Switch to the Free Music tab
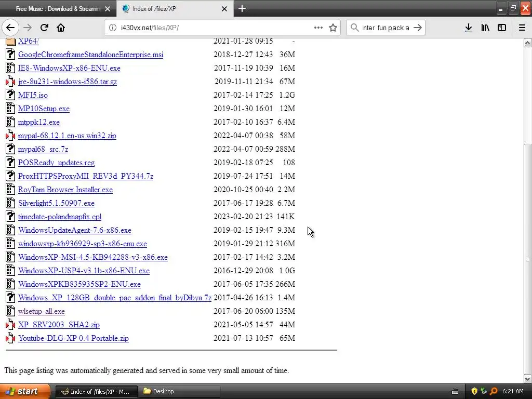The image size is (532, 399). (58, 9)
